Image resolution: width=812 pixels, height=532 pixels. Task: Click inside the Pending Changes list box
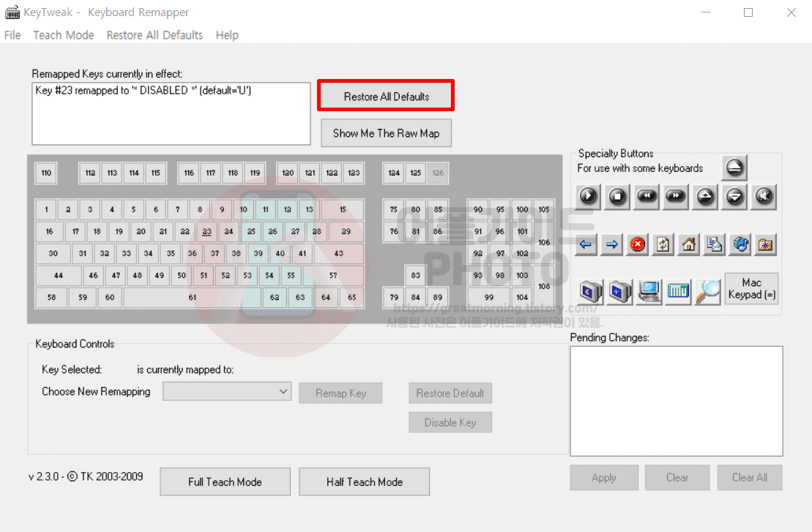point(677,401)
